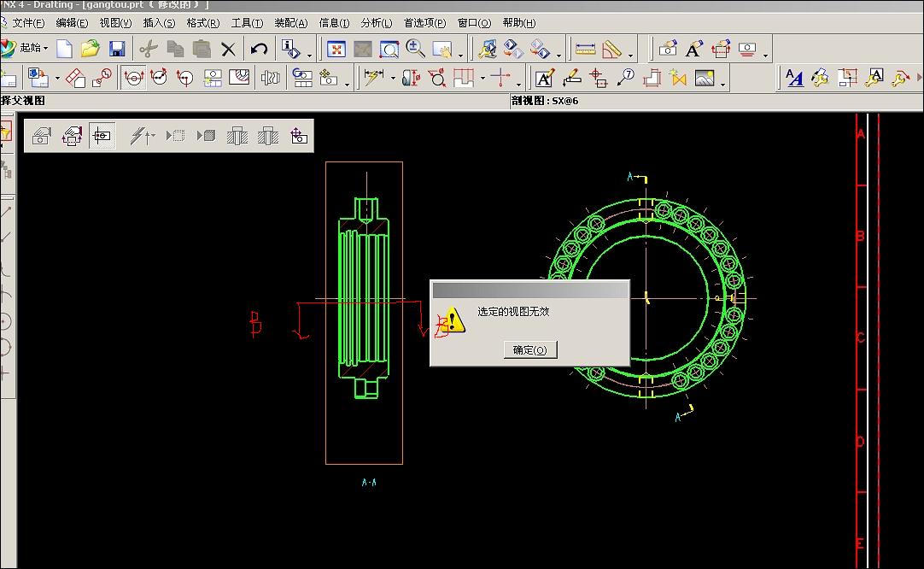Click the diameter dimension icon
Image resolution: width=924 pixels, height=569 pixels.
click(x=437, y=78)
